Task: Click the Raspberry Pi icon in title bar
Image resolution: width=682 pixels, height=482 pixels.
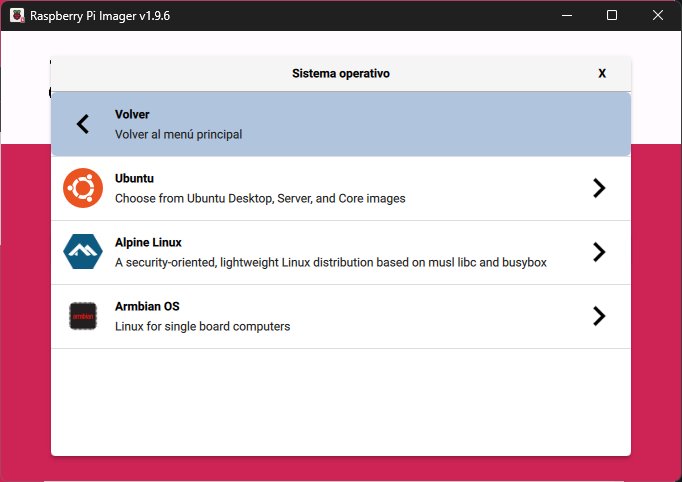Action: (x=17, y=16)
